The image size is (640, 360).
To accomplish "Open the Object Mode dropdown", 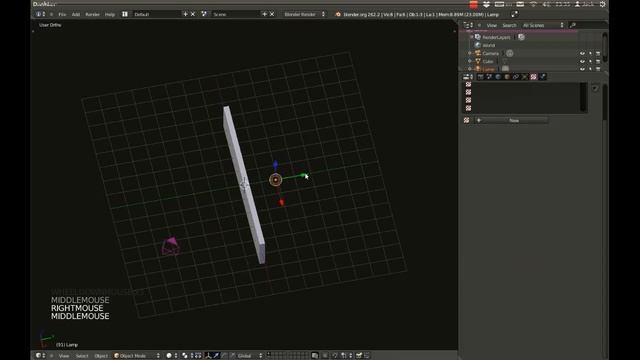I will (x=137, y=356).
